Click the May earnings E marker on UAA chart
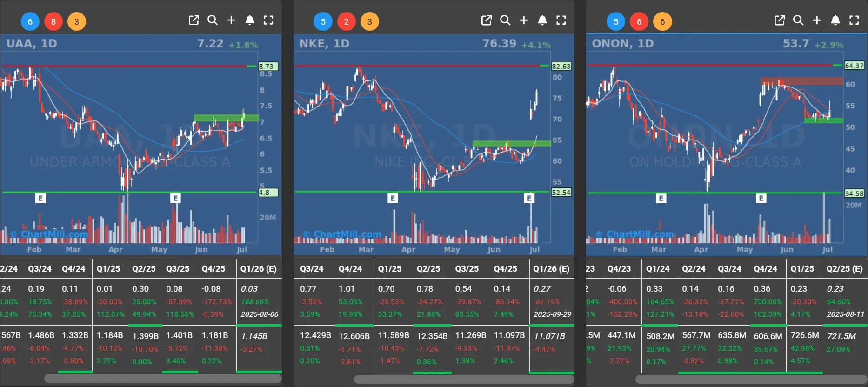868x387 pixels. click(x=175, y=199)
